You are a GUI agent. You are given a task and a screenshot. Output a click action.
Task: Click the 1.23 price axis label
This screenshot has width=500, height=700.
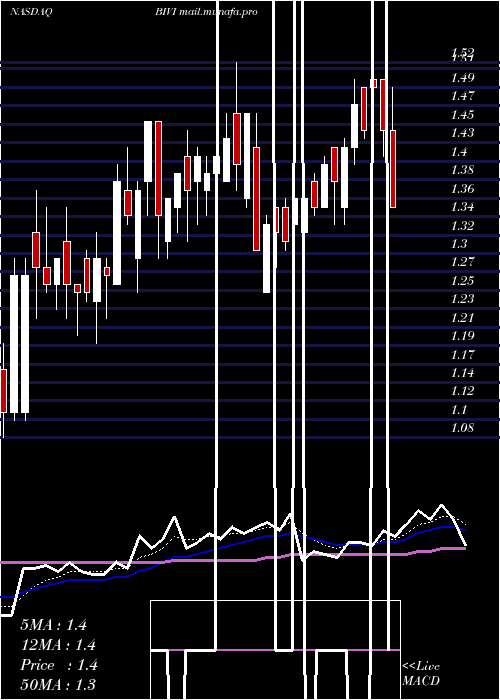[x=462, y=298]
